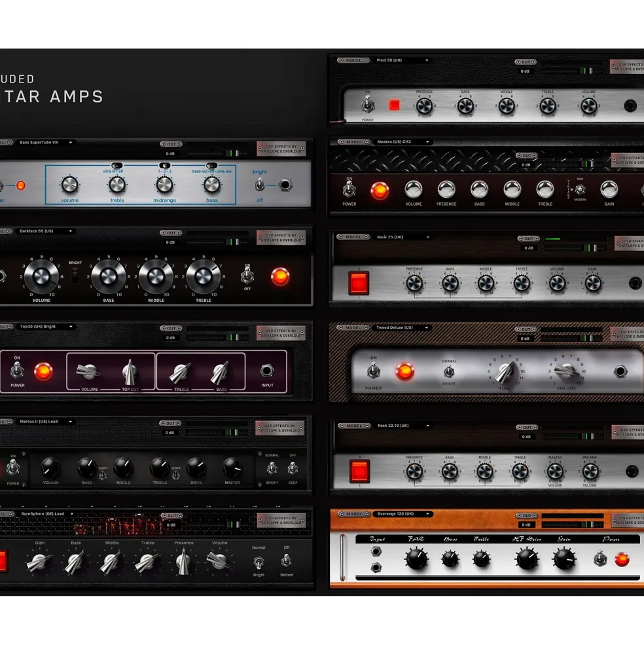Click the Marcus II Drive knob
Viewport: 644px width, 645px height.
point(196,468)
